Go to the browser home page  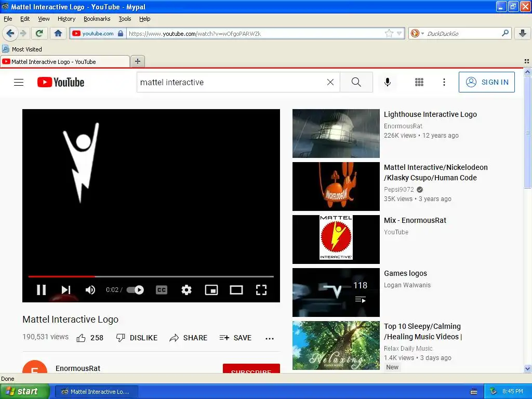(x=58, y=33)
